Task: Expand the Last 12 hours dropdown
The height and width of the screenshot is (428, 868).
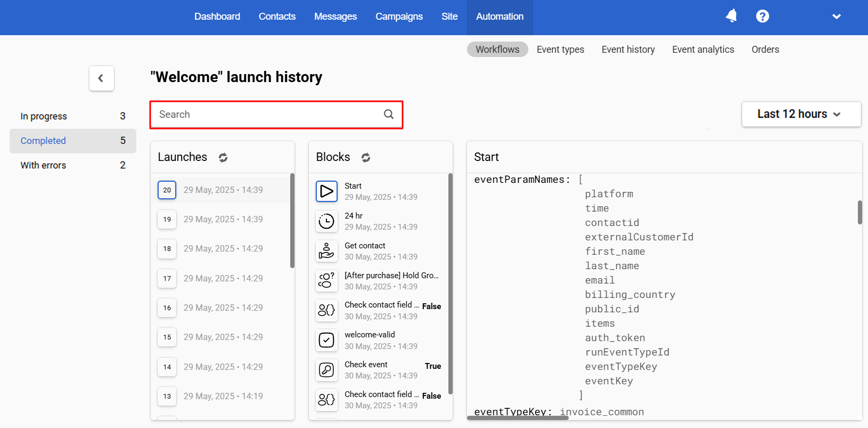Action: tap(800, 114)
